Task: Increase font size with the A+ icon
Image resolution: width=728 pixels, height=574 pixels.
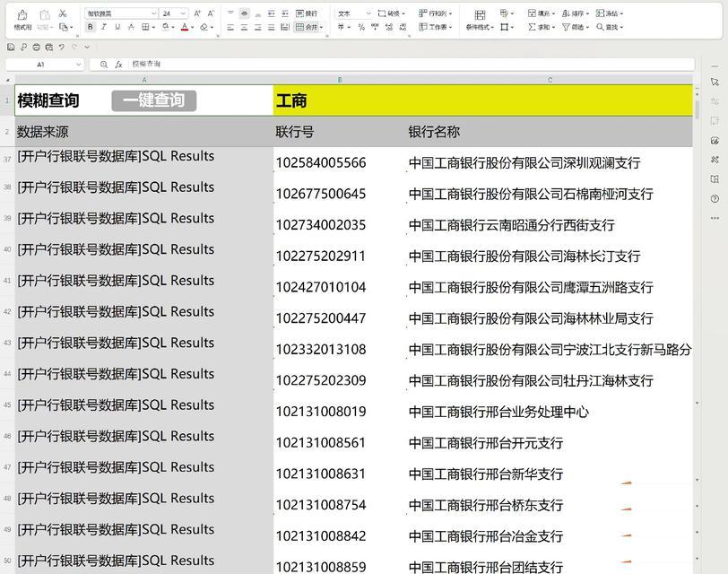Action: click(x=197, y=13)
